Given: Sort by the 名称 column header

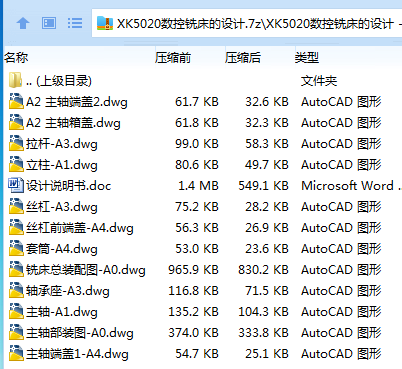Looking at the screenshot, I should [x=16, y=58].
